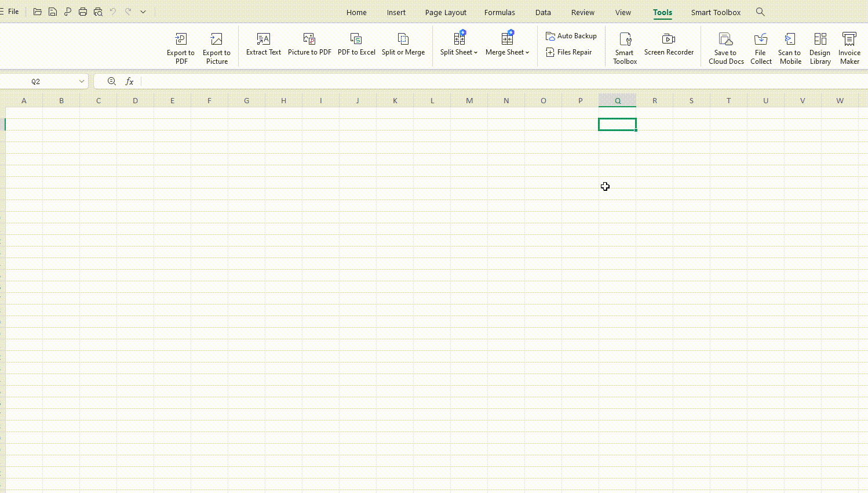Screen dimensions: 868x493
Task: Select column Q header
Action: (618, 101)
